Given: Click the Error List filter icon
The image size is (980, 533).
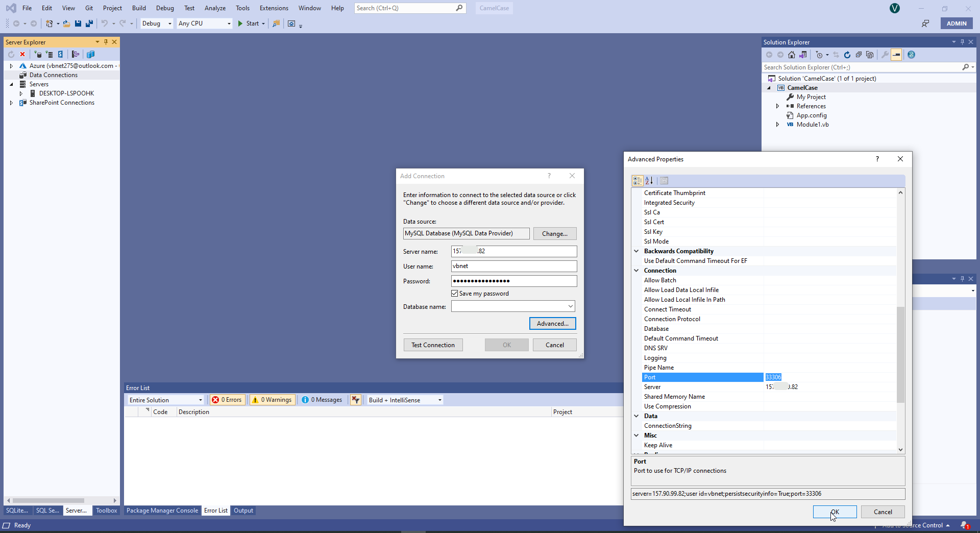Looking at the screenshot, I should click(356, 400).
